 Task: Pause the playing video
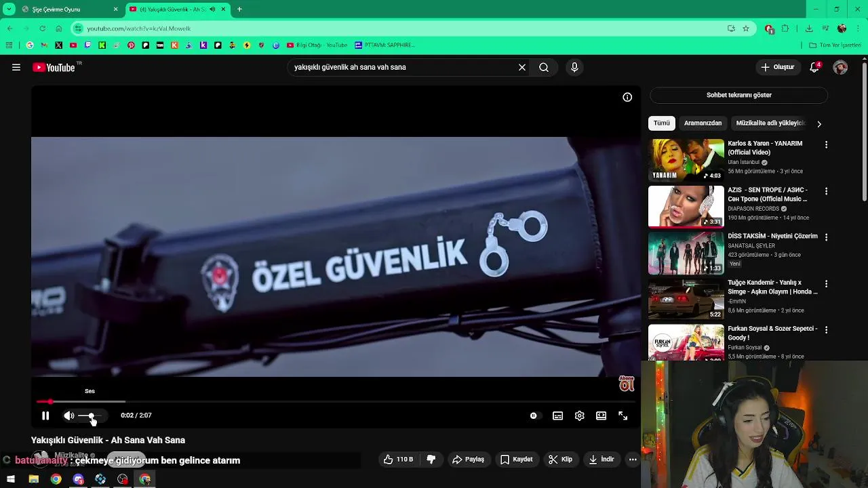pyautogui.click(x=45, y=415)
